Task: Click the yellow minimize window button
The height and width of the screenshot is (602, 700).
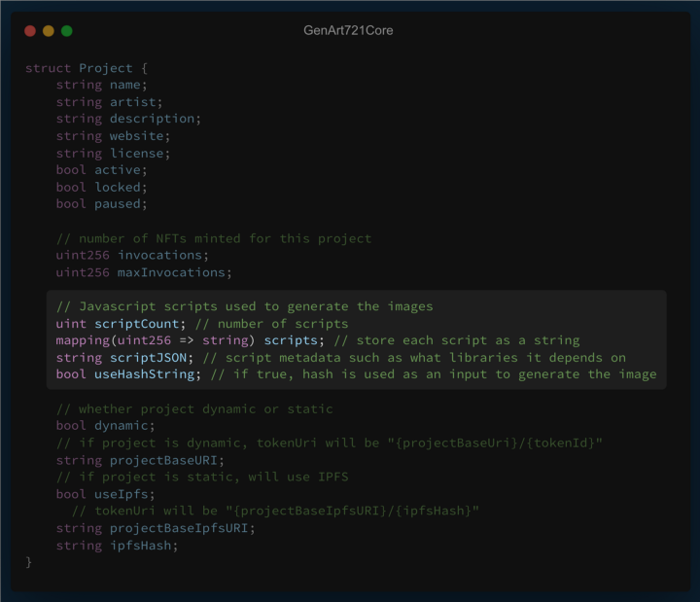Action: (49, 31)
